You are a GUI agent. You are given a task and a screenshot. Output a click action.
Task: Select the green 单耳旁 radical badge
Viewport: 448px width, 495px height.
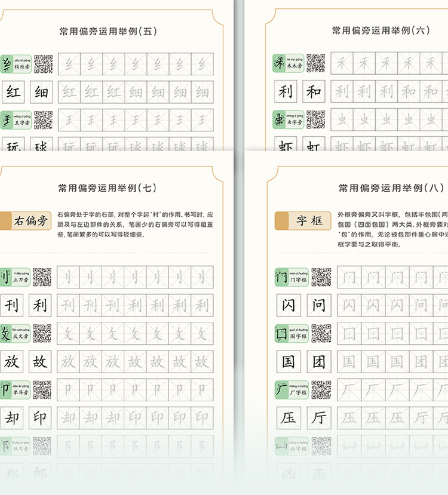15,389
